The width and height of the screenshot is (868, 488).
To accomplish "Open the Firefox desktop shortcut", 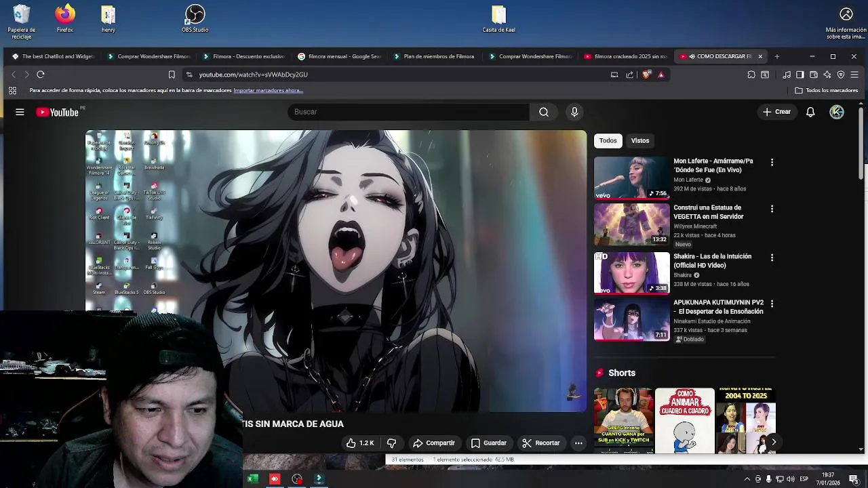I will pyautogui.click(x=65, y=19).
